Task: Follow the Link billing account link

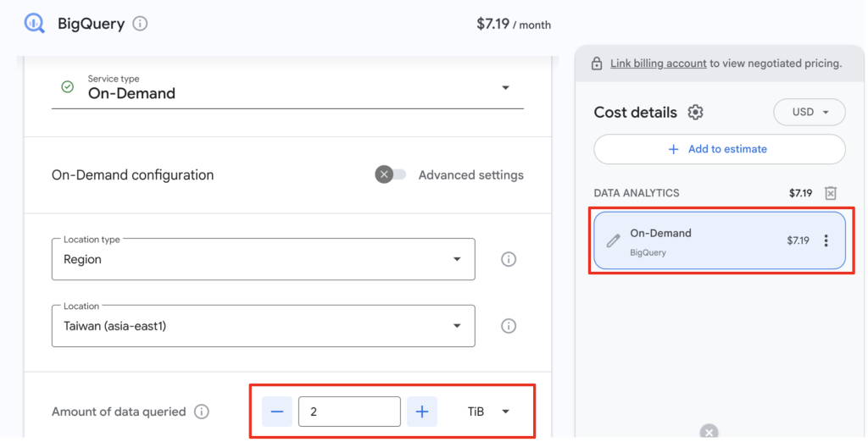Action: tap(658, 63)
